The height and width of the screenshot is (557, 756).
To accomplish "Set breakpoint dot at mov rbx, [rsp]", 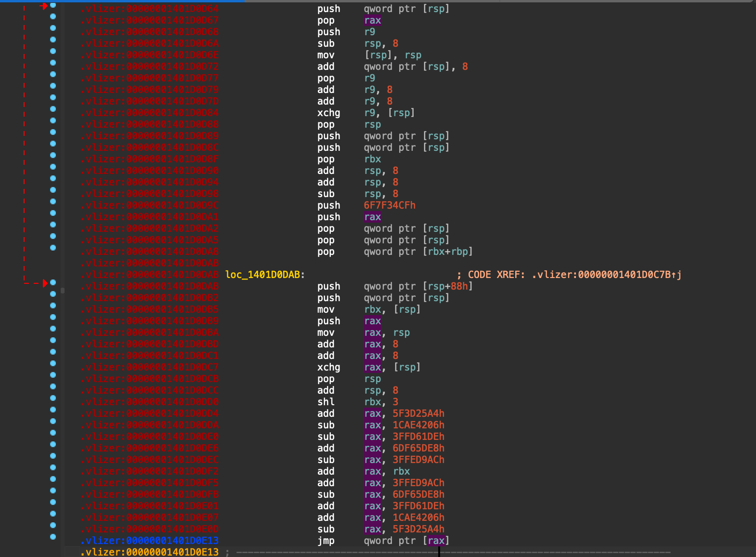I will click(x=53, y=305).
